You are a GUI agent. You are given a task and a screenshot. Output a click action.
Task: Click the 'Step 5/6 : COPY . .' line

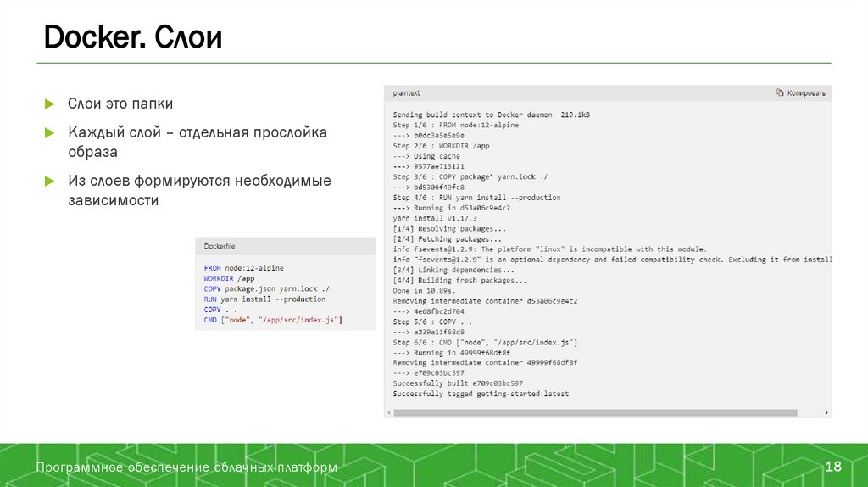pyautogui.click(x=432, y=322)
